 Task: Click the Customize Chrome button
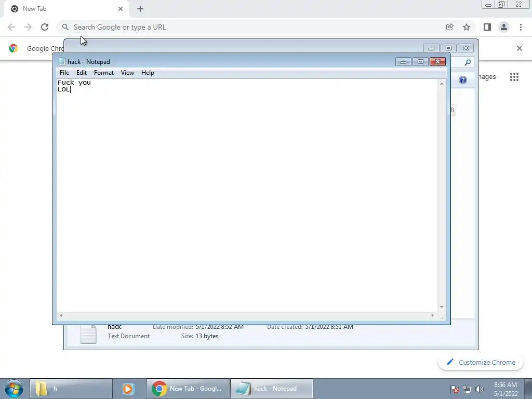click(481, 362)
